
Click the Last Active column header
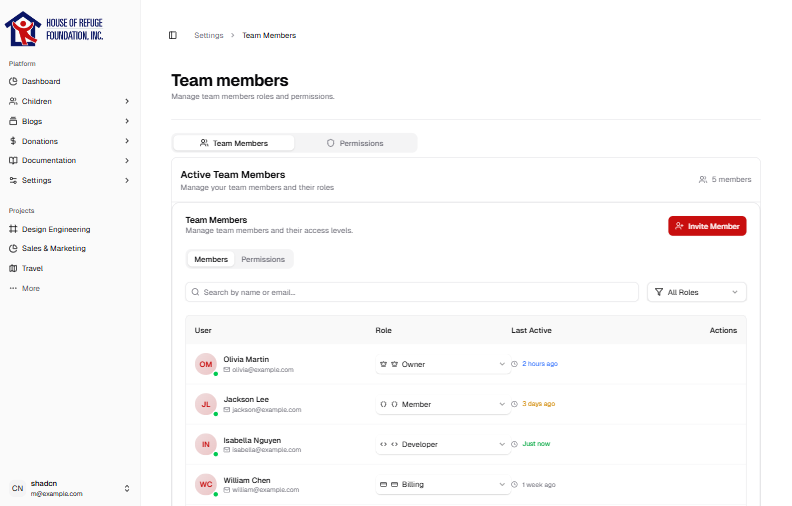[x=531, y=330]
